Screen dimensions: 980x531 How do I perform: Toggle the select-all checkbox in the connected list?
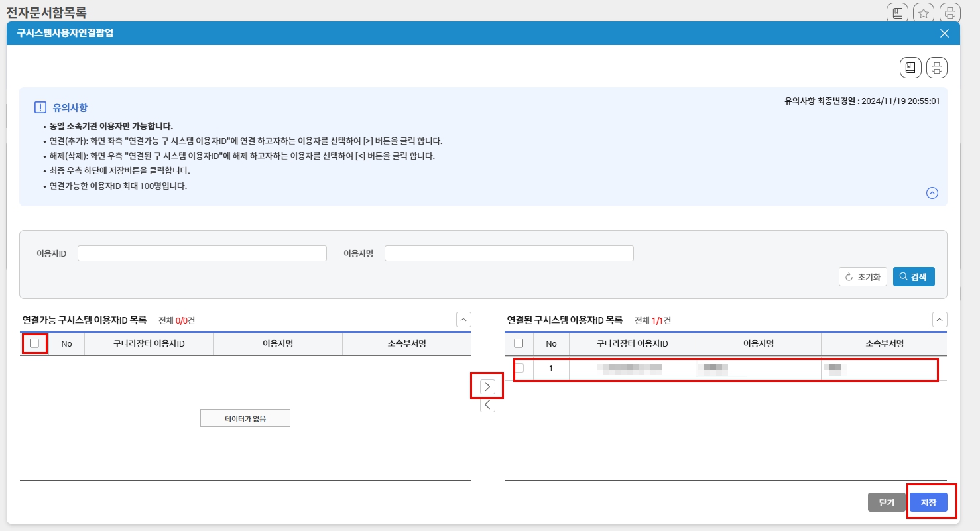519,343
